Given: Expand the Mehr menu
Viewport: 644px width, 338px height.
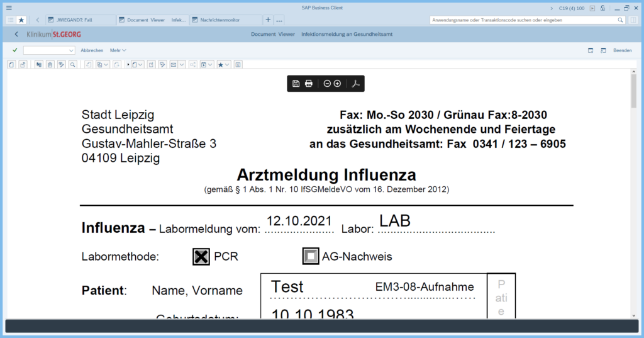Looking at the screenshot, I should coord(118,50).
